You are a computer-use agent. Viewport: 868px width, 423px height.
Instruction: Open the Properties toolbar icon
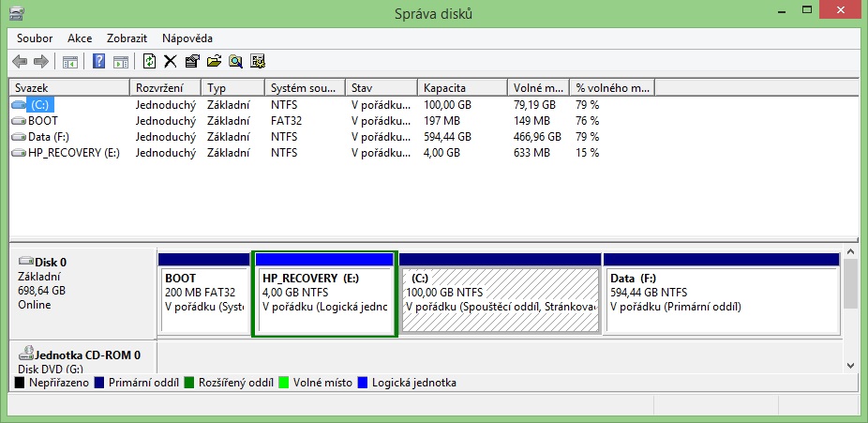click(191, 61)
